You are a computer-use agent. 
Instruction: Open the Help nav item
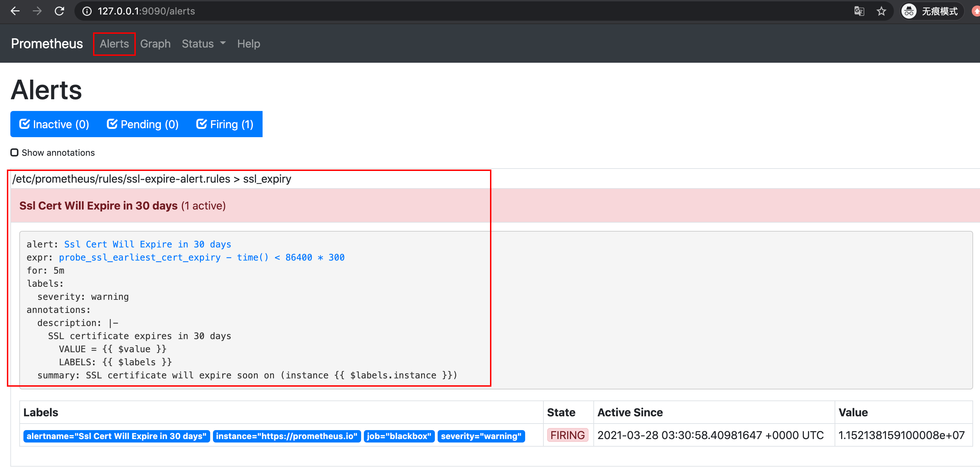(248, 44)
